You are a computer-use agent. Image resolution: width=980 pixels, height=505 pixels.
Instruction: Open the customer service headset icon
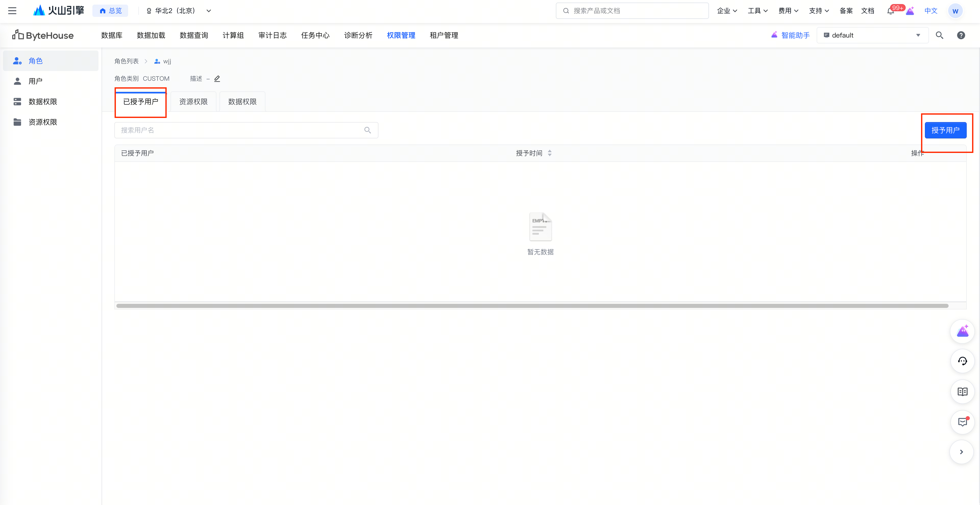click(962, 361)
